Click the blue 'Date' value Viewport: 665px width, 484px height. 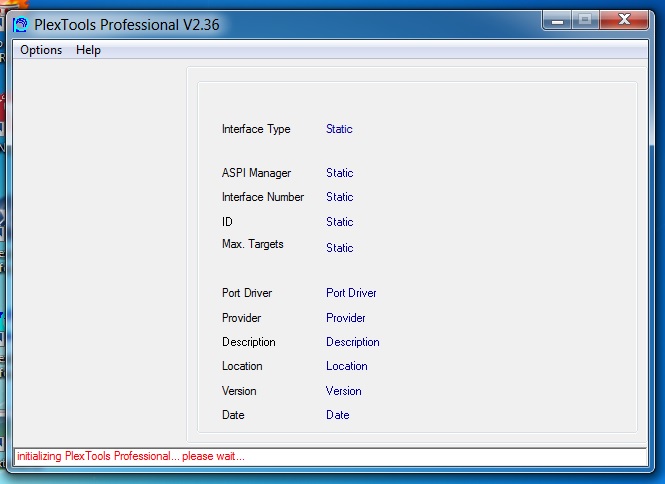pos(338,415)
